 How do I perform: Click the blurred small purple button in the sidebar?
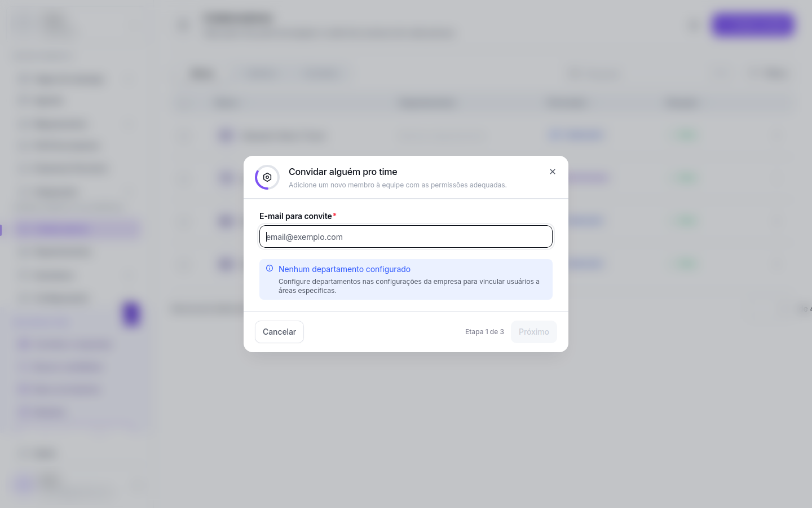click(131, 314)
